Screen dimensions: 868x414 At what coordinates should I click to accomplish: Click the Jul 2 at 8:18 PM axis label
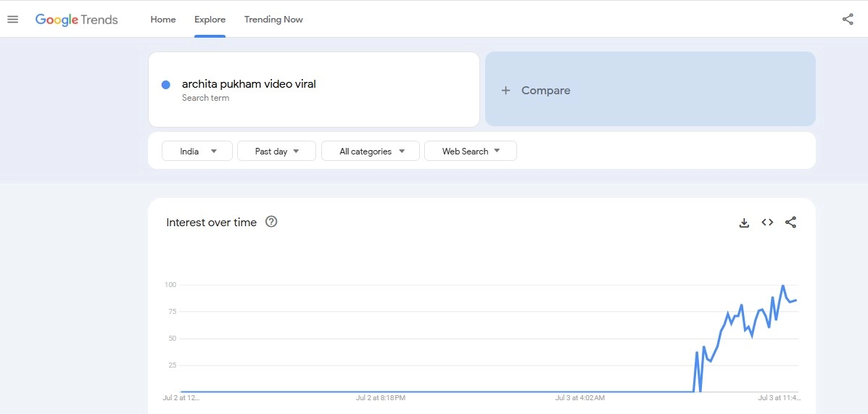tap(380, 397)
